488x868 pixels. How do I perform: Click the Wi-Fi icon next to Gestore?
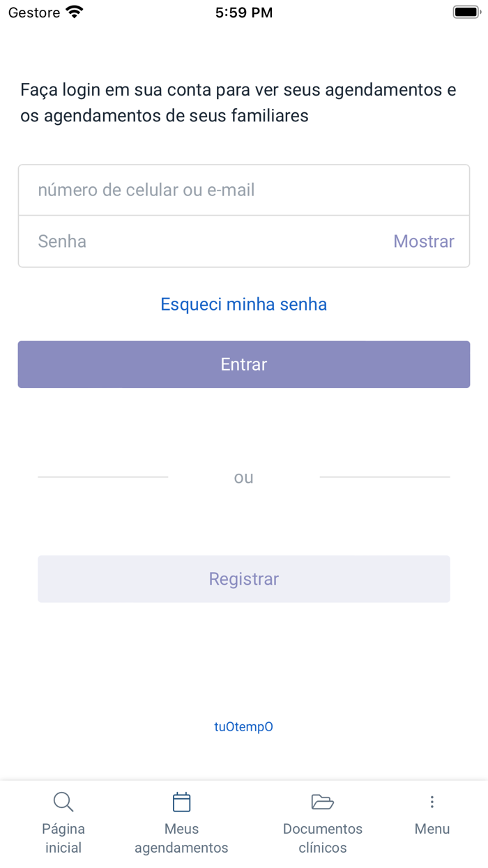pos(73,10)
